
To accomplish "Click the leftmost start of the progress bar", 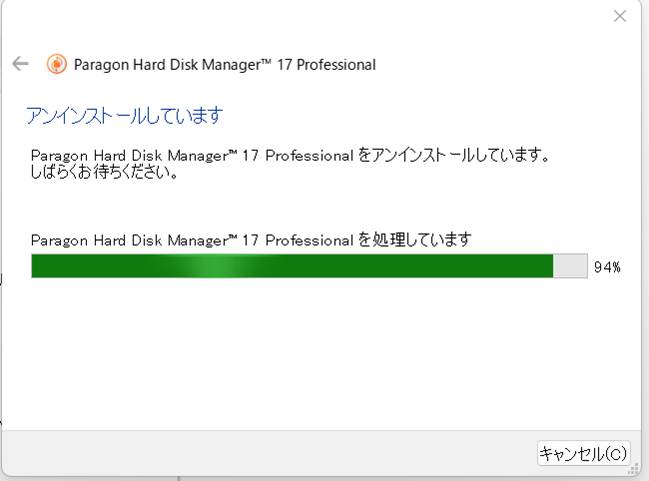I will [37, 266].
